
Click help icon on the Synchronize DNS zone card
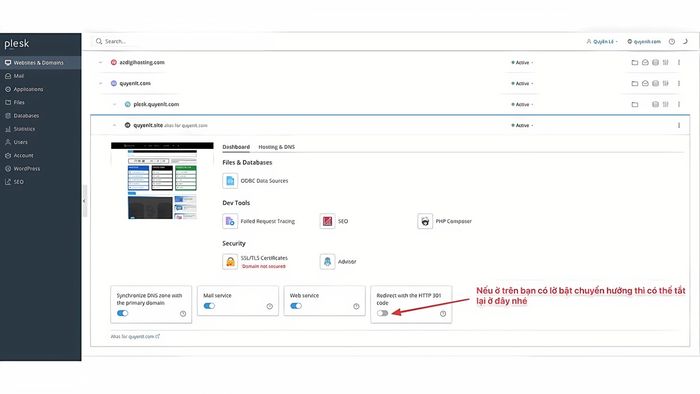(183, 314)
